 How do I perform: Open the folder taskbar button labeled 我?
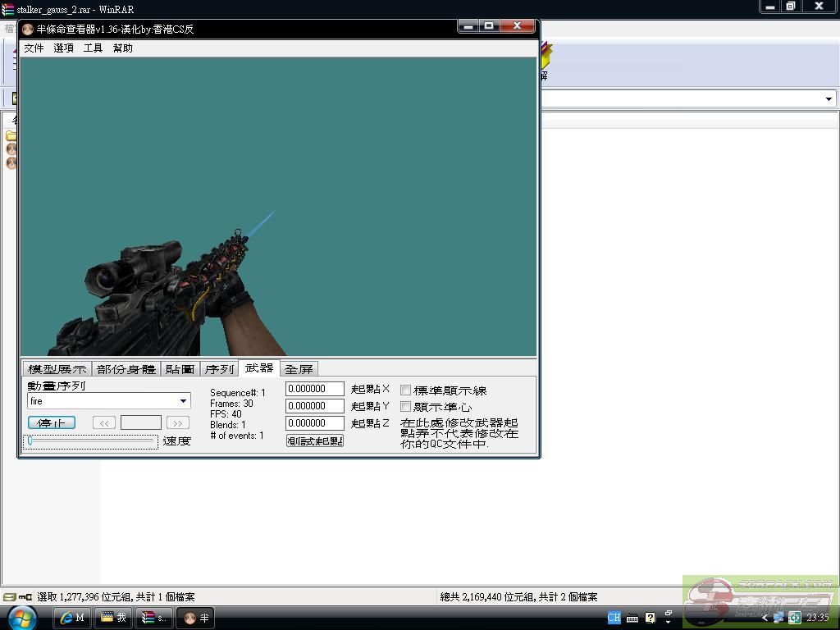[113, 618]
